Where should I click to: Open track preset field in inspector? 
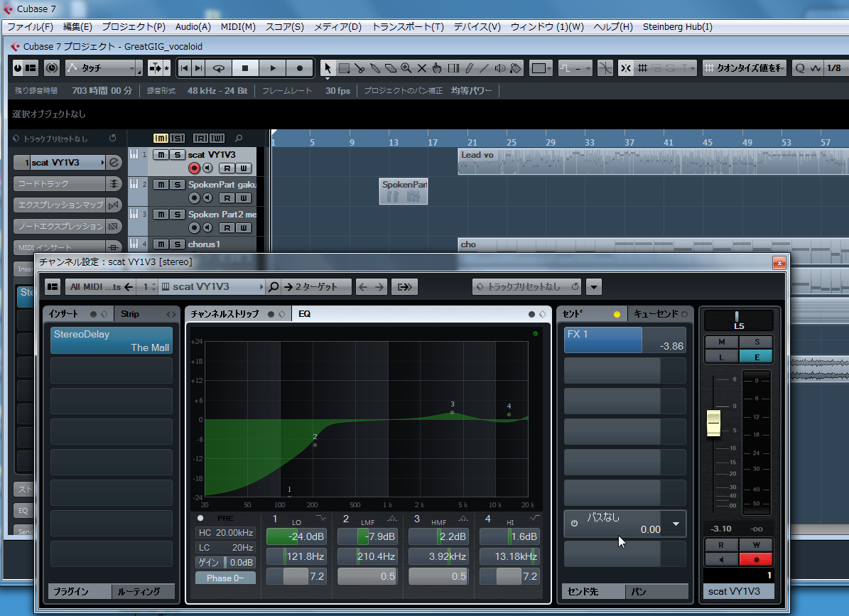tap(64, 139)
